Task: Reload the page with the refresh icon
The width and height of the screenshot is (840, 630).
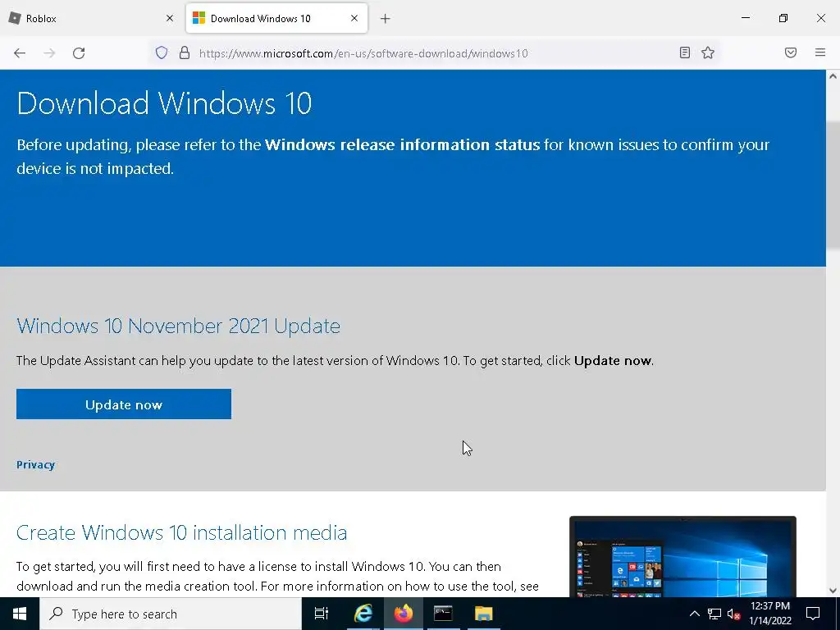Action: 79,53
